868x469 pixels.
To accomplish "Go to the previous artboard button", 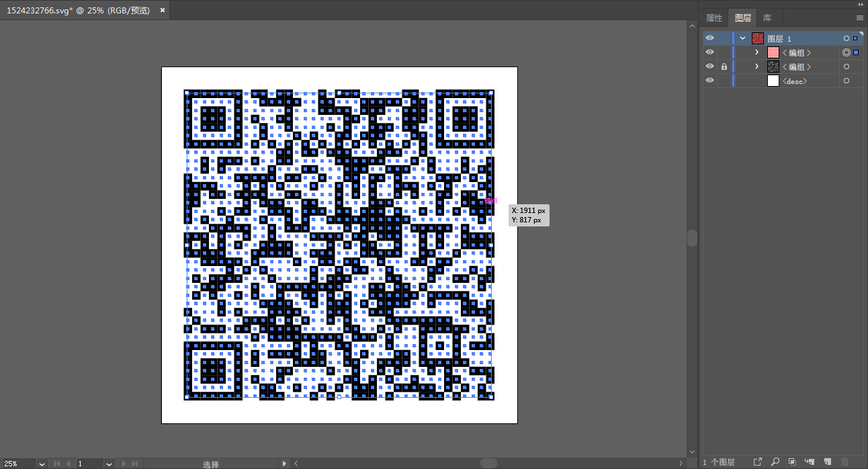I will (x=68, y=464).
